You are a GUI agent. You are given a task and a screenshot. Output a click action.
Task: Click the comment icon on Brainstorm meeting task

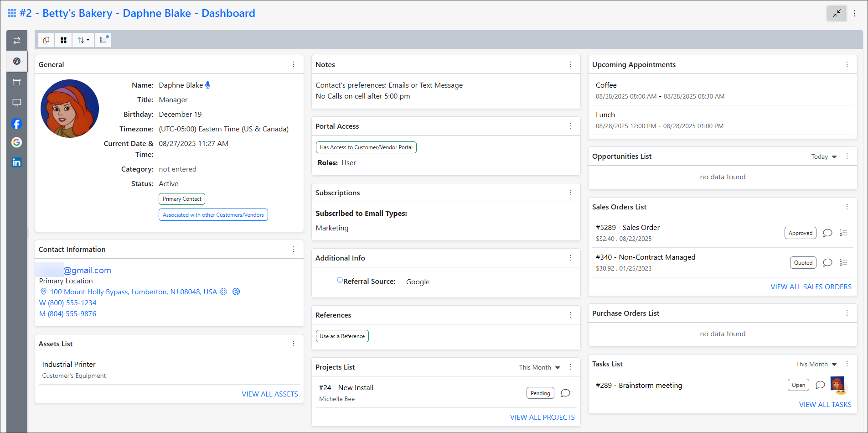tap(820, 385)
